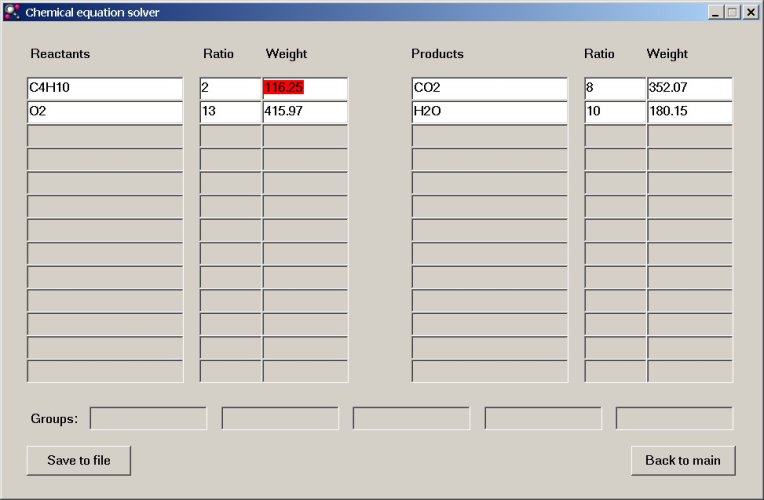Click the Save to file button
This screenshot has height=500, width=764.
click(x=79, y=461)
